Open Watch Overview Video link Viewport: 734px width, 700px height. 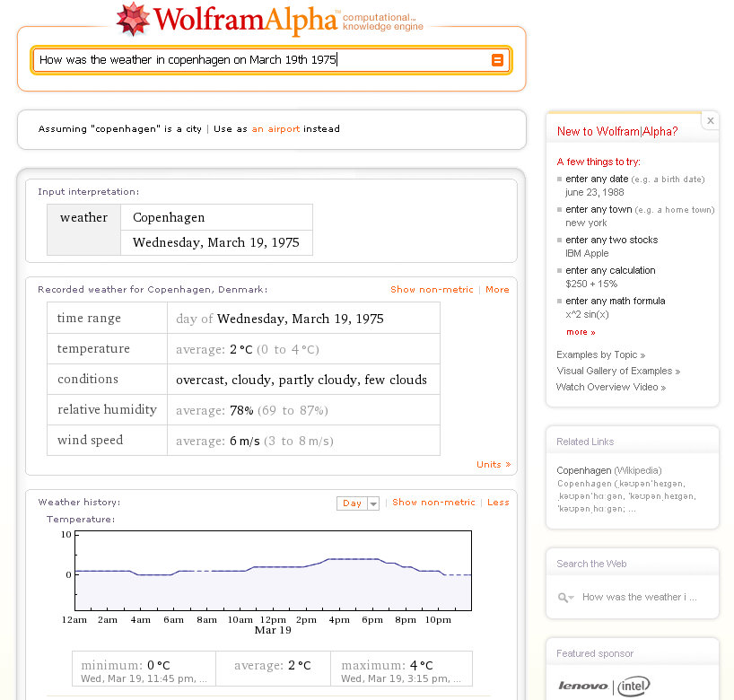[x=610, y=387]
